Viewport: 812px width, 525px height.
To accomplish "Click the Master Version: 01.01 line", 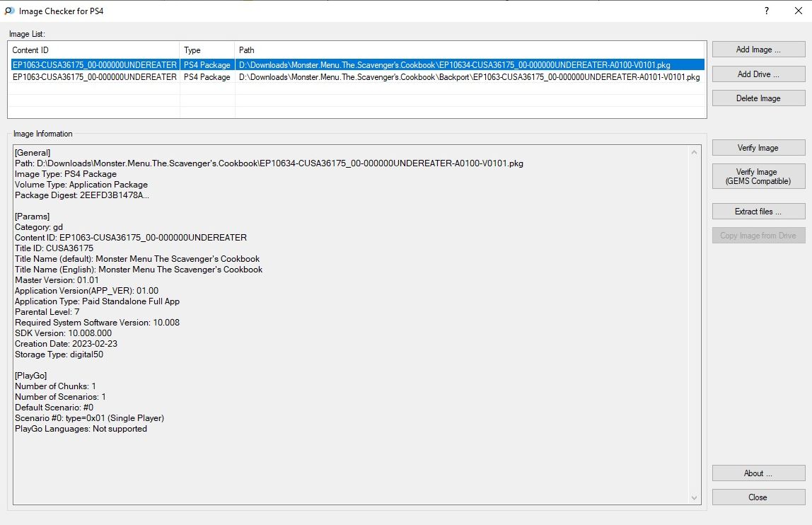I will coord(57,280).
